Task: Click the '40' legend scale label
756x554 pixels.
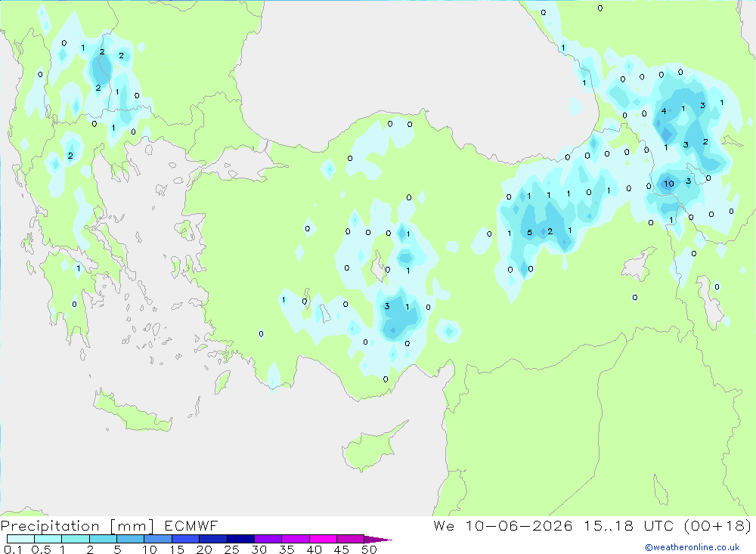Action: pyautogui.click(x=314, y=549)
